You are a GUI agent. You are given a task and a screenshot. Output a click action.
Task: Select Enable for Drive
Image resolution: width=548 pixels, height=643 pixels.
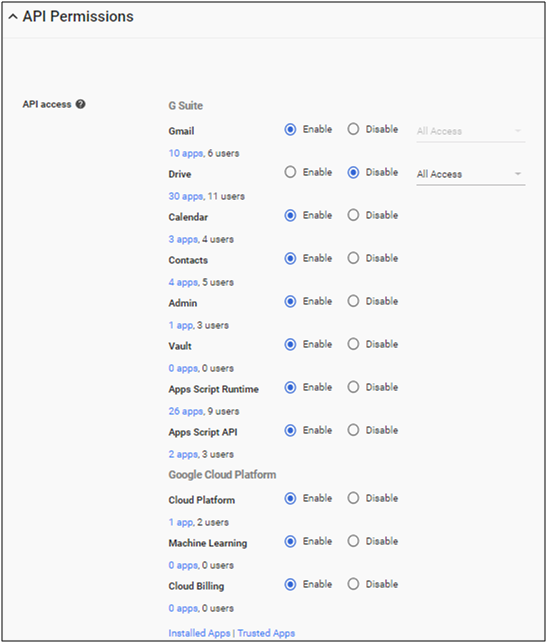pos(290,172)
